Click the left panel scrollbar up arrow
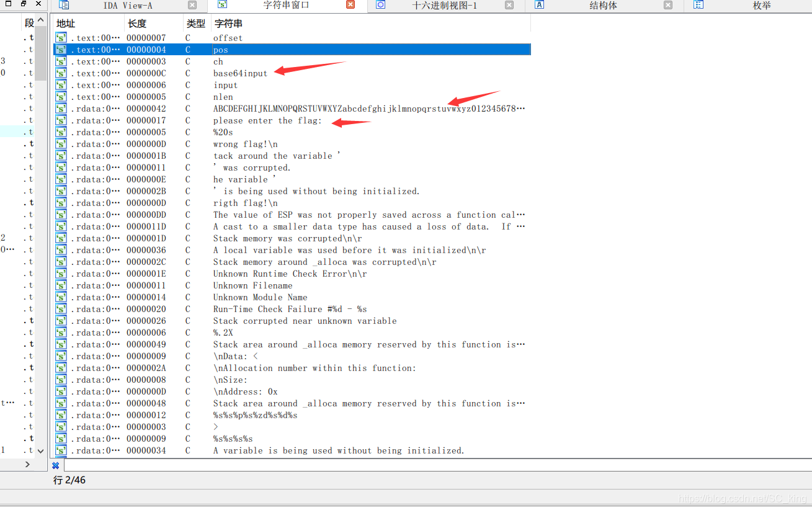 coord(41,20)
